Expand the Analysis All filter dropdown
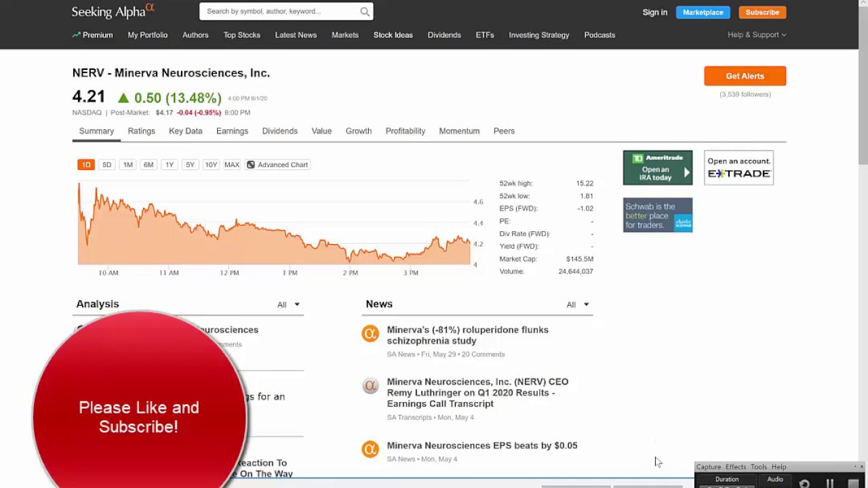868x488 pixels. click(288, 305)
